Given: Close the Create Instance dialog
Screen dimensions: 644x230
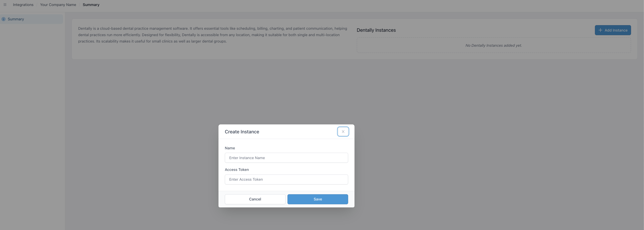Looking at the screenshot, I should 343,131.
